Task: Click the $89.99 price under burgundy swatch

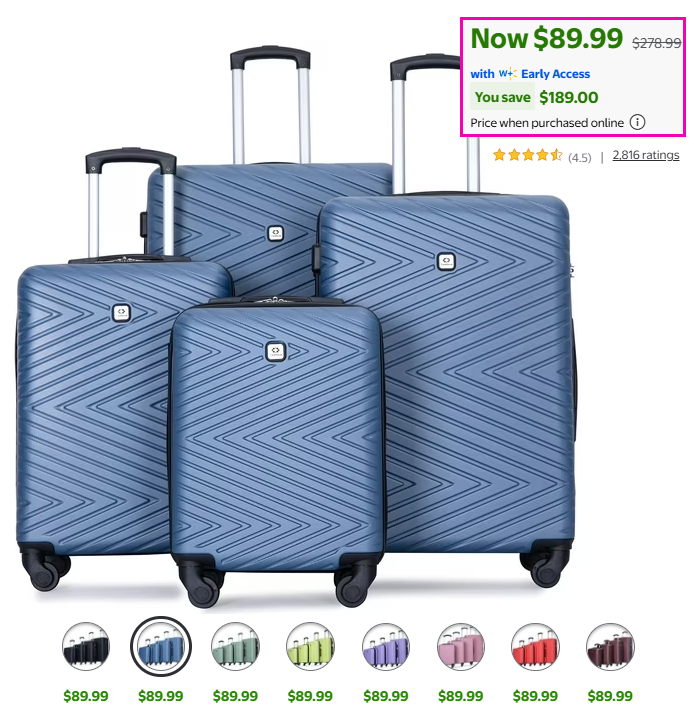Action: coord(610,696)
